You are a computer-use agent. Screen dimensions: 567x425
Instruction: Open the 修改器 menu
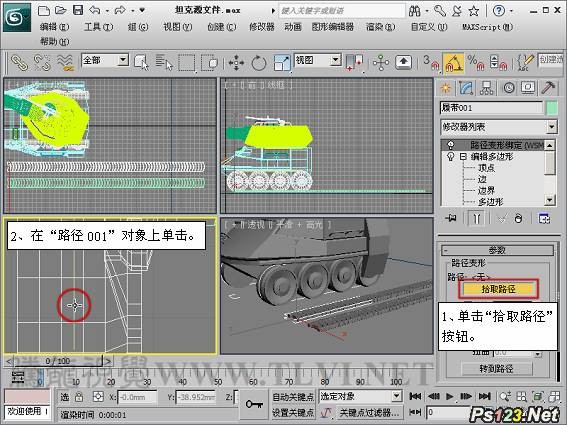click(262, 27)
